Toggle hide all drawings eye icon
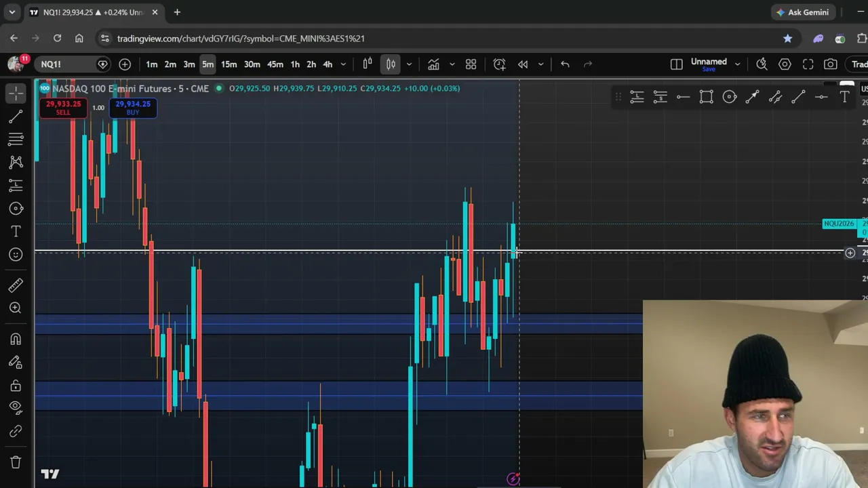This screenshot has height=488, width=868. click(x=16, y=408)
